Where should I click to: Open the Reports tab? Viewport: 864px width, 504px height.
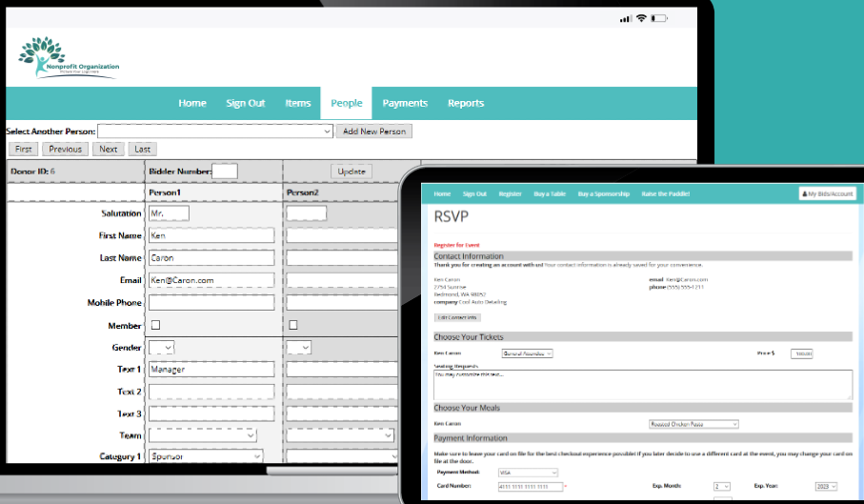(x=466, y=103)
